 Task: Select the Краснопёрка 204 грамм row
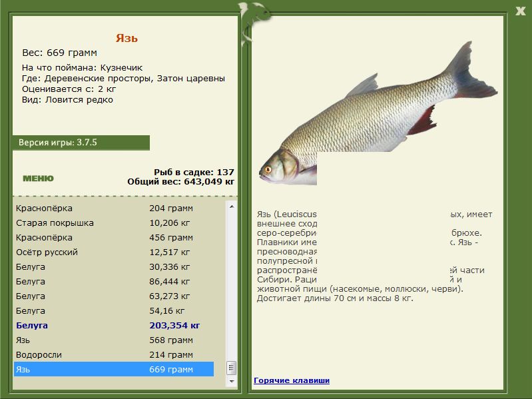114,208
